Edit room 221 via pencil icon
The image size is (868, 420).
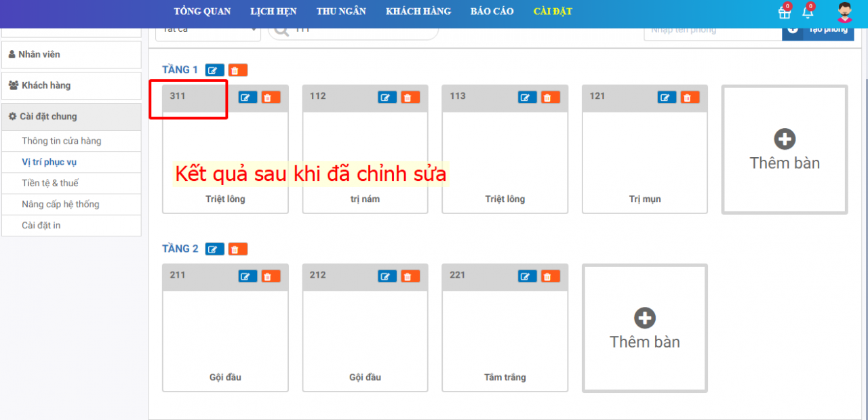coord(528,276)
